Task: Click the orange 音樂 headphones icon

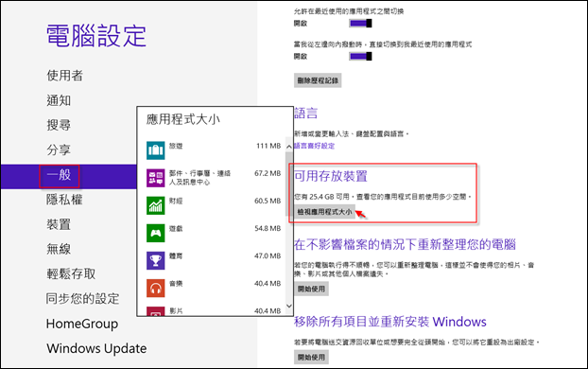Action: click(156, 288)
